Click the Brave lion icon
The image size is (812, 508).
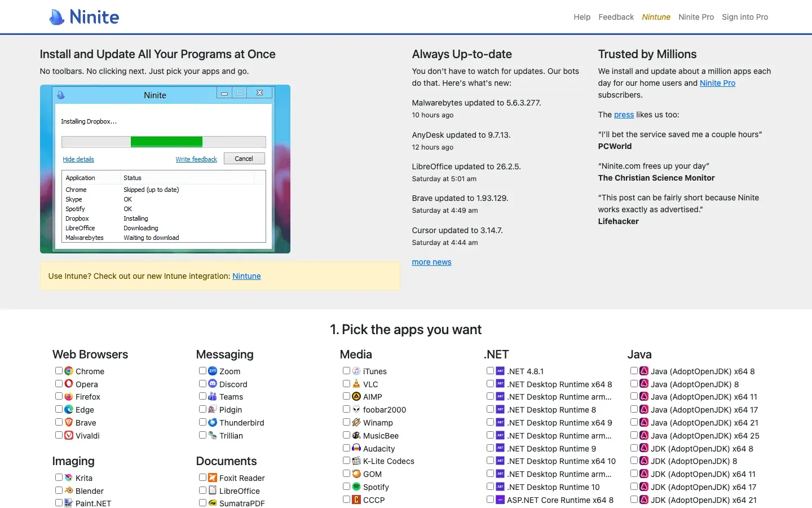point(69,422)
